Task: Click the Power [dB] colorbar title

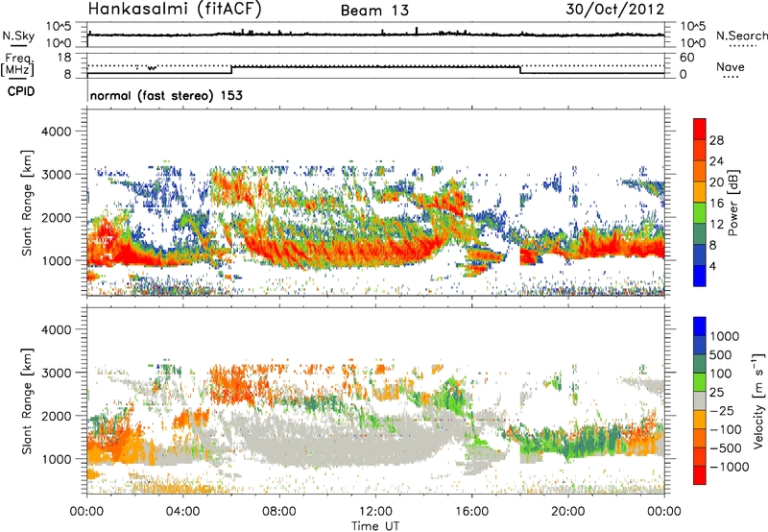Action: [733, 203]
